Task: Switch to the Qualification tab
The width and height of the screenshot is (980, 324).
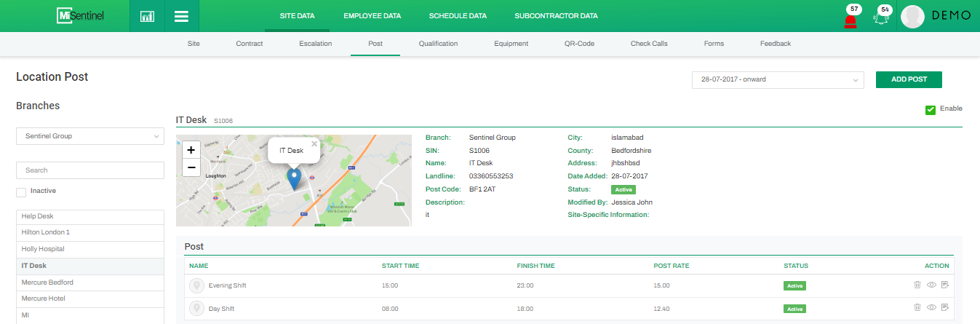Action: 438,44
